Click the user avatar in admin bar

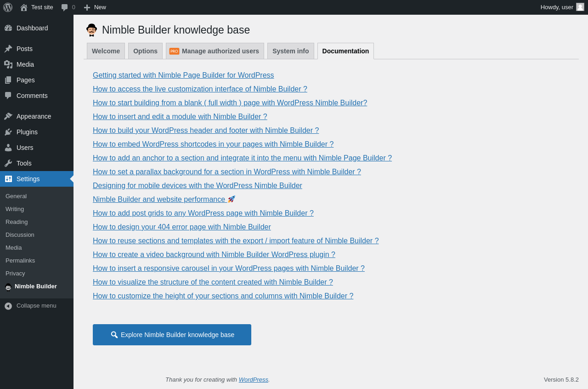pyautogui.click(x=580, y=7)
